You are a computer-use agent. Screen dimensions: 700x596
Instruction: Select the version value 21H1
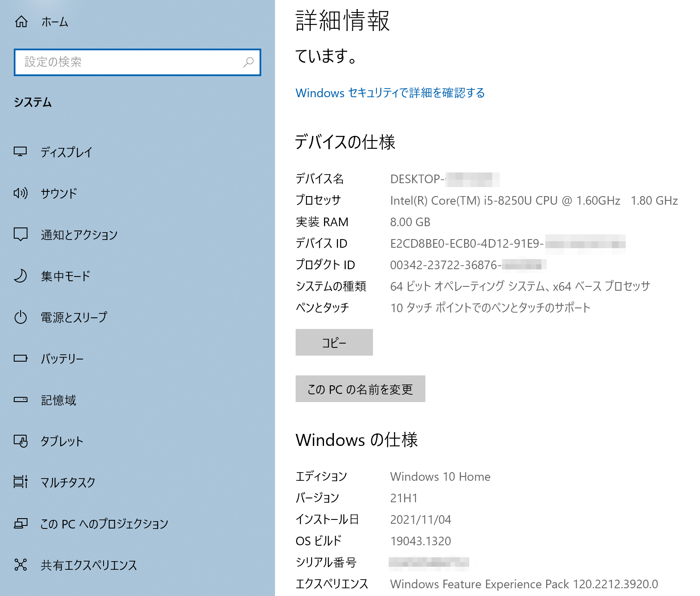404,498
